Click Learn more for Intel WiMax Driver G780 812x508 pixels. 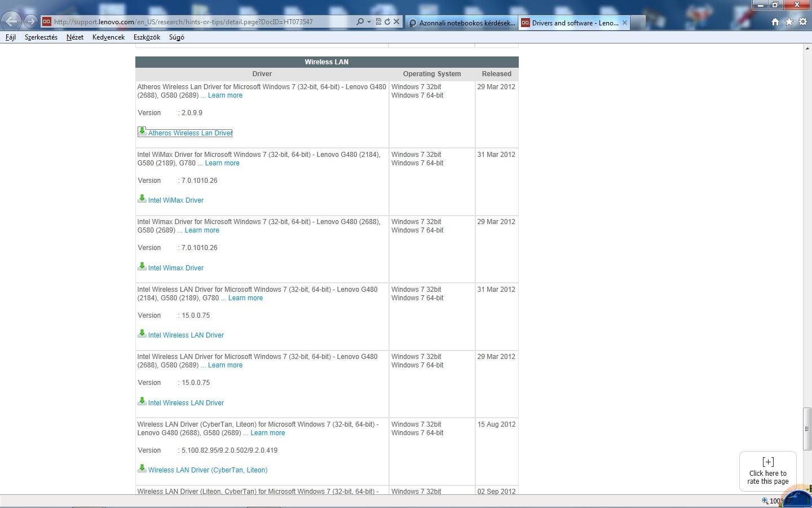pyautogui.click(x=222, y=163)
